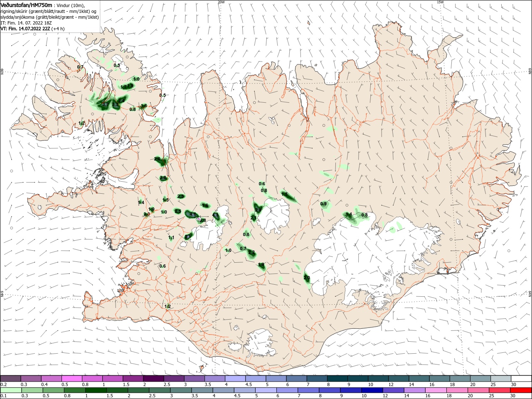Click the dark teal snow swatch starting at 8
This screenshot has width=532, height=399.
[337, 379]
